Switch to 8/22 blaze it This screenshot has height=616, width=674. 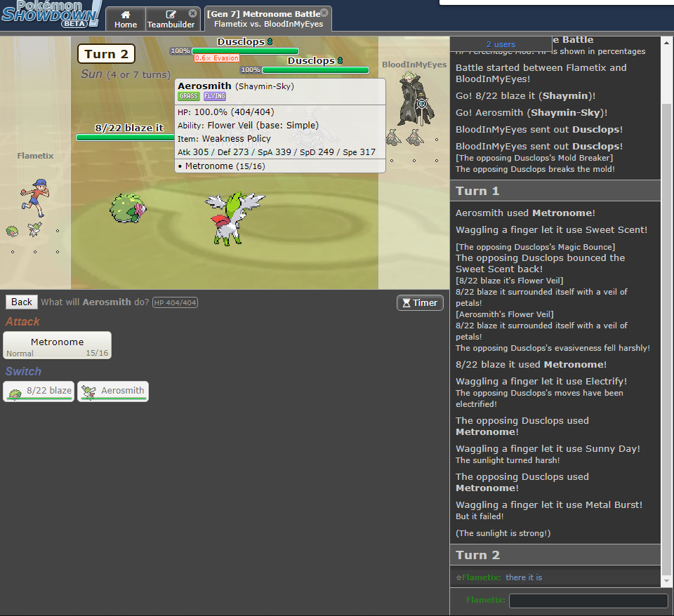(x=39, y=391)
